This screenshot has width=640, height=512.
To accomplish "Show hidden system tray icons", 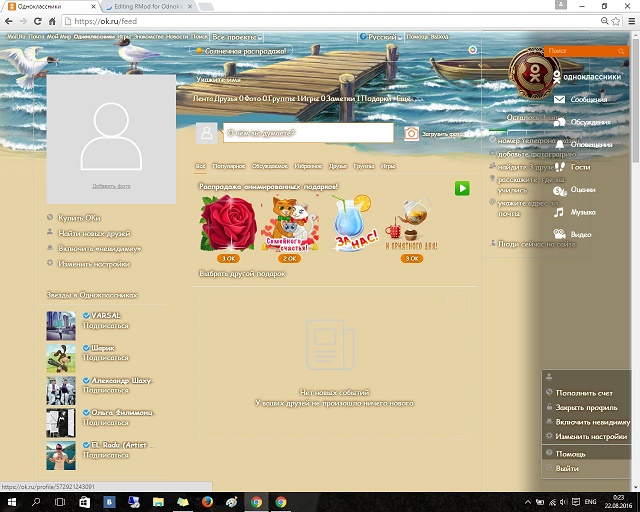I will tap(527, 502).
